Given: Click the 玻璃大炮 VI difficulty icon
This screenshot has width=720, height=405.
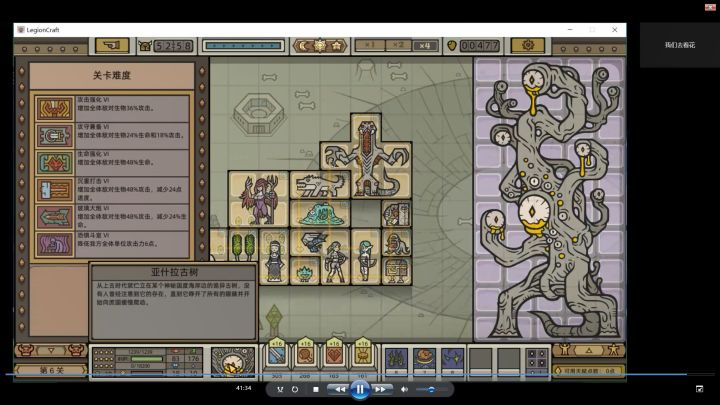Looking at the screenshot, I should (x=55, y=217).
